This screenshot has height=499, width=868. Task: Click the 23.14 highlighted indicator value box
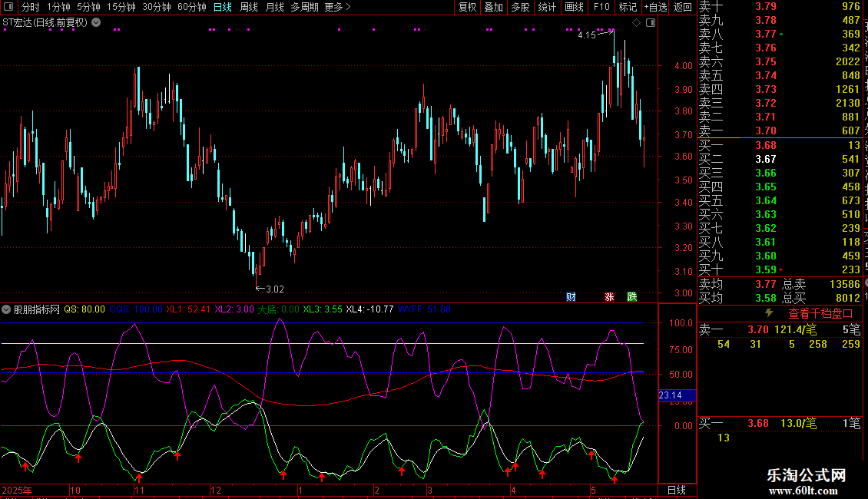click(677, 395)
